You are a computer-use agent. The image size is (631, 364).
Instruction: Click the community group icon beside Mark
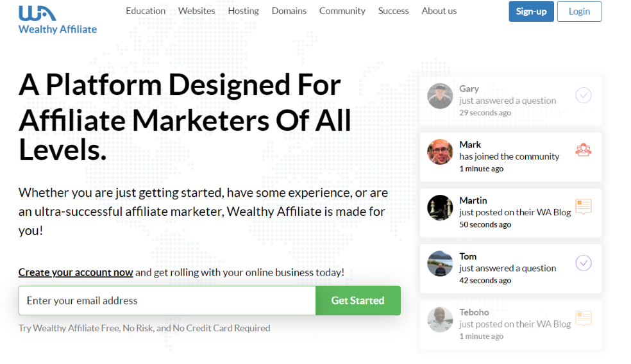coord(583,150)
